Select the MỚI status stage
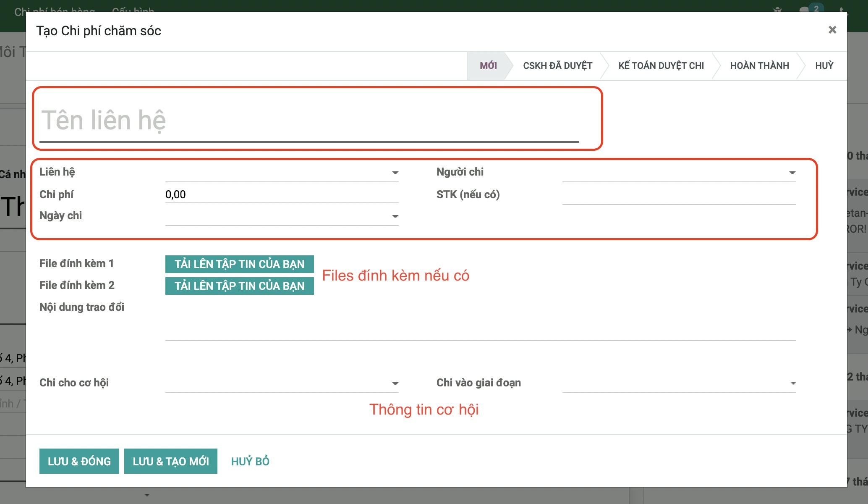The image size is (868, 504). 488,66
